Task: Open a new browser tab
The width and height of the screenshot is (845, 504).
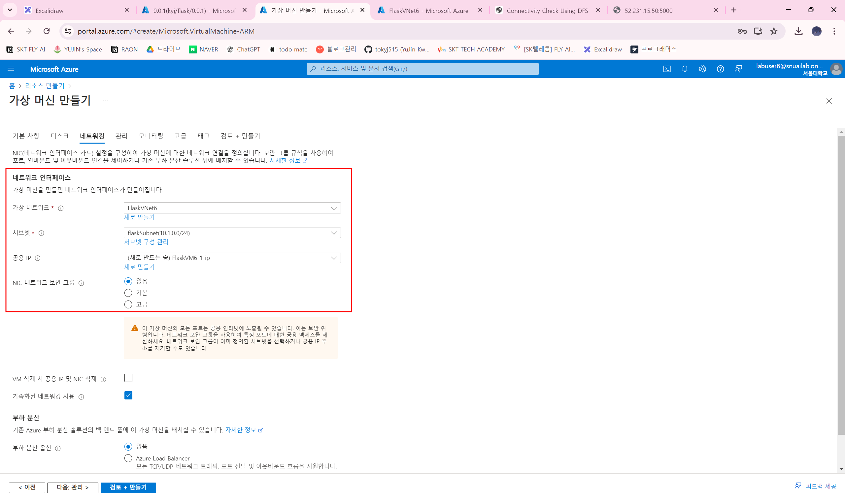Action: click(734, 10)
